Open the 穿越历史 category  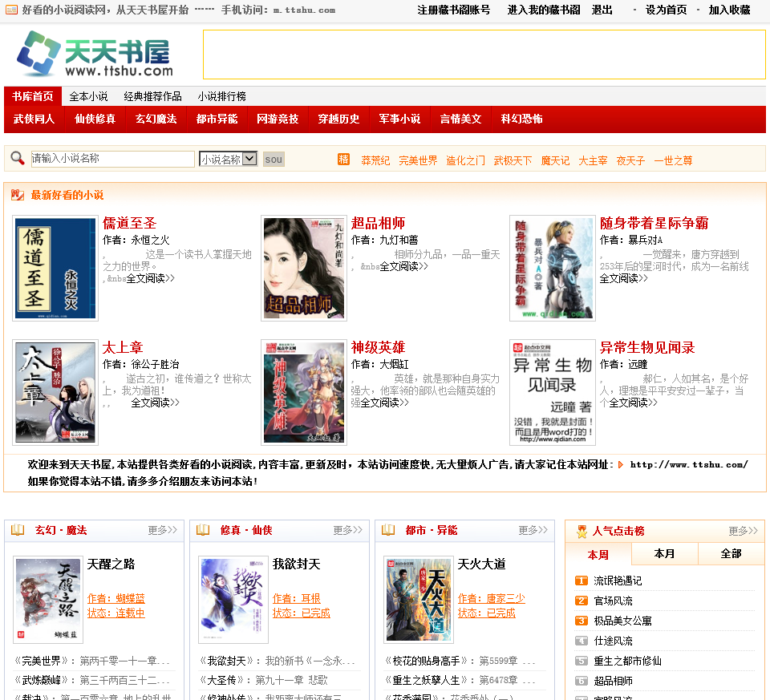click(x=338, y=119)
